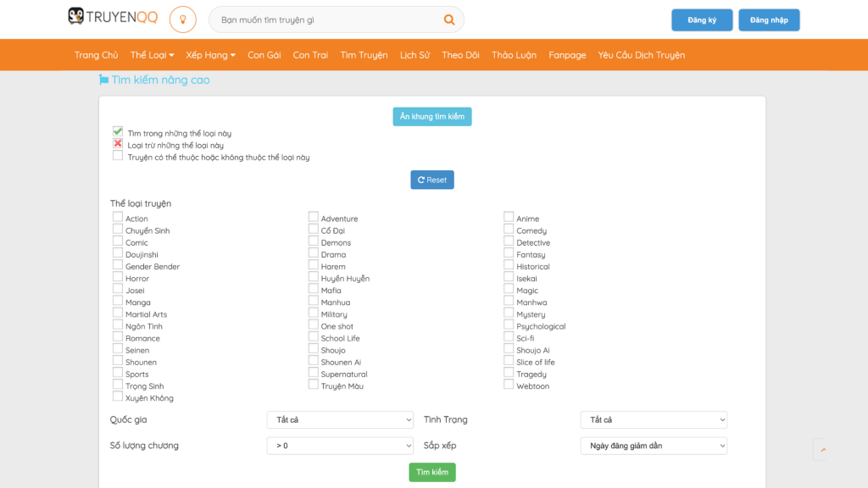Screen dimensions: 868x488
Task: Check the Action genre checkbox
Action: tap(118, 218)
